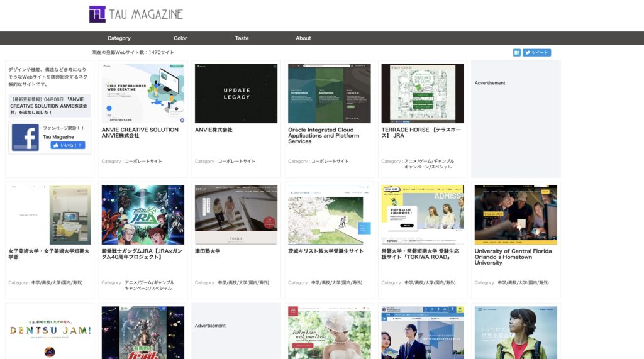644x359 pixels.
Task: Click registered websites count 1470サイト text
Action: tap(133, 53)
